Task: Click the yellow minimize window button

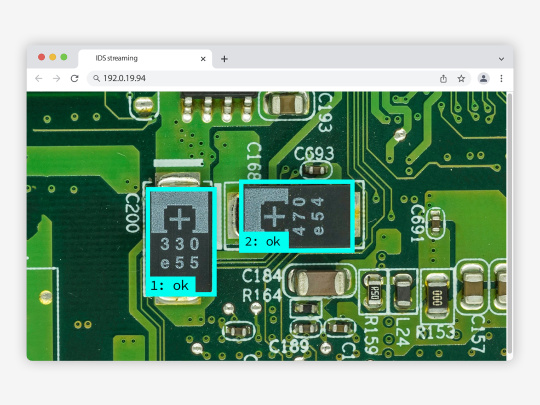Action: (x=53, y=57)
